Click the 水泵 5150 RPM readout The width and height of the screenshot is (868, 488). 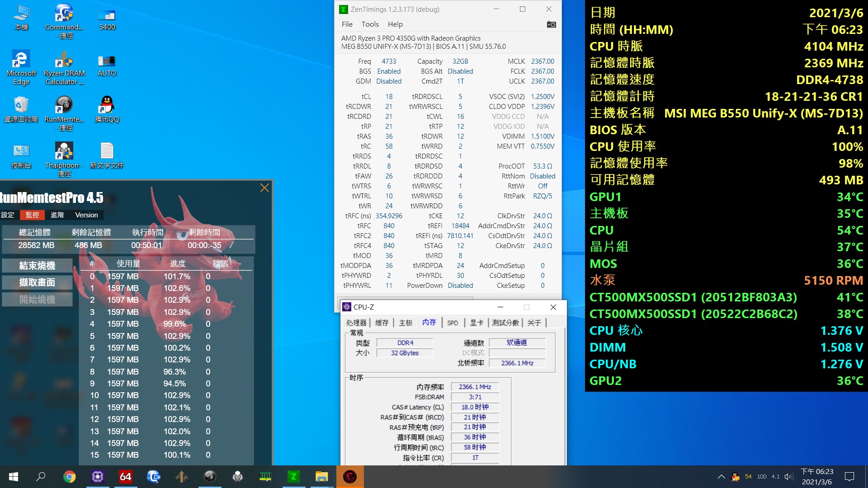pos(726,280)
